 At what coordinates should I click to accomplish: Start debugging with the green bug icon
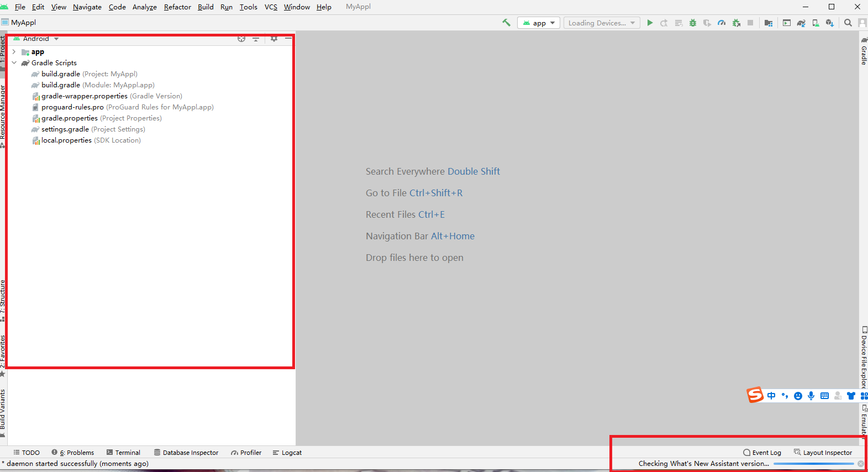[x=693, y=23]
